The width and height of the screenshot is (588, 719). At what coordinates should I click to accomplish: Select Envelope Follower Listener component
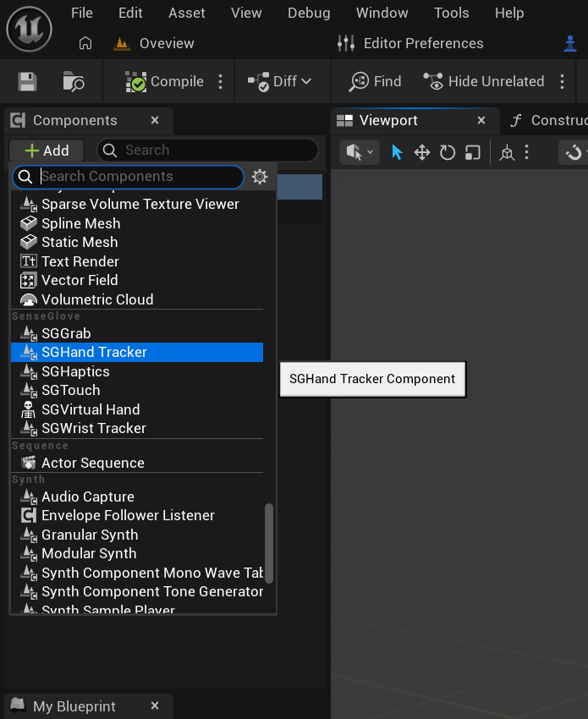137,515
